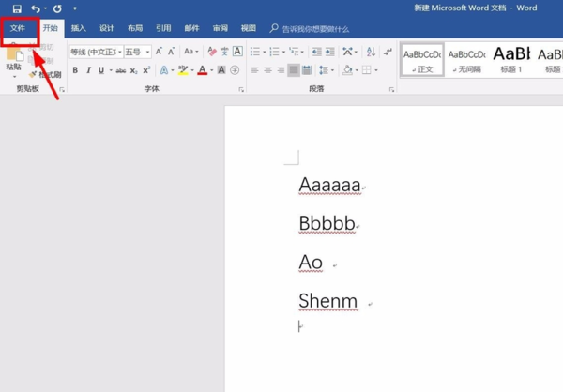The width and height of the screenshot is (563, 392).
Task: Toggle subscript formatting
Action: pyautogui.click(x=133, y=70)
